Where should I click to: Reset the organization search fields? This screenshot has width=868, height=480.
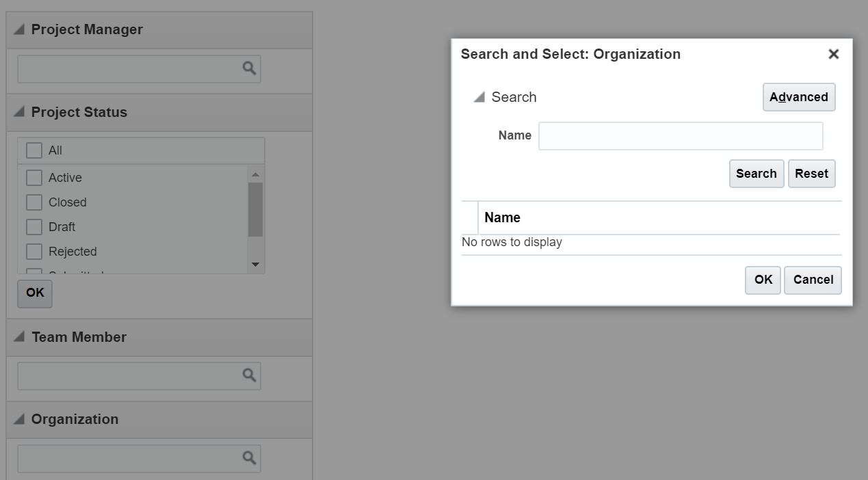click(x=811, y=174)
